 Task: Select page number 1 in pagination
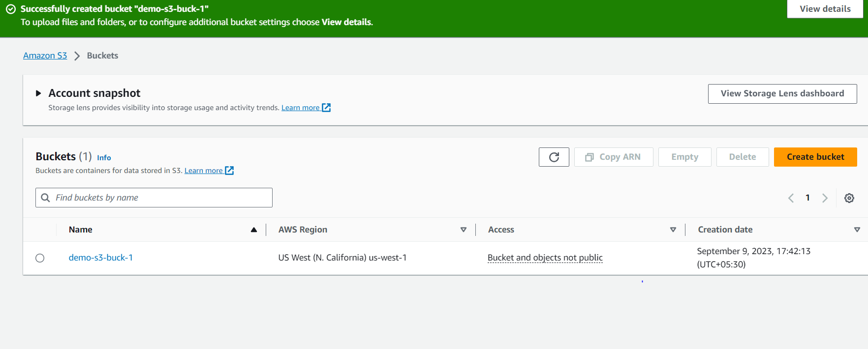(807, 198)
